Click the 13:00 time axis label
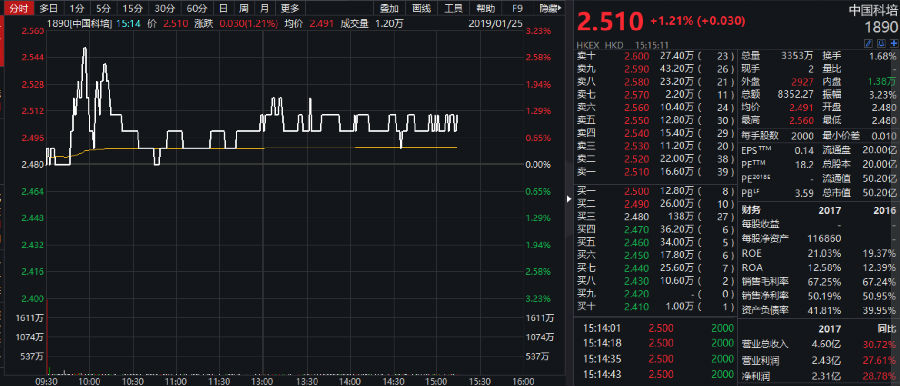 262,381
